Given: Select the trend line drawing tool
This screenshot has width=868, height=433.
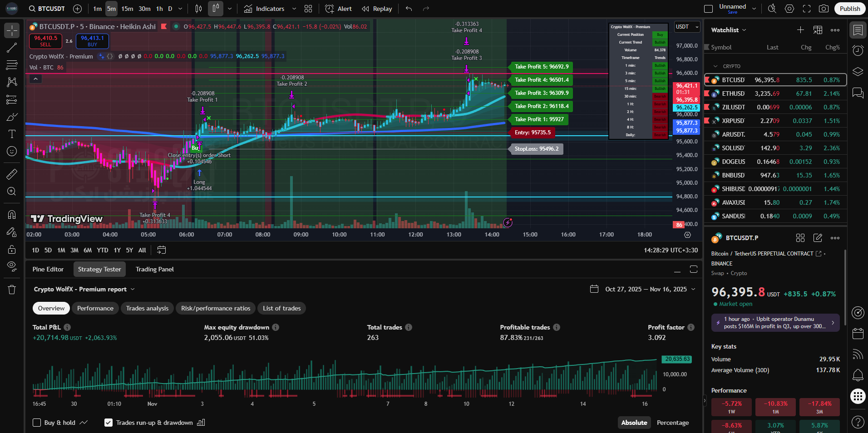Looking at the screenshot, I should click(12, 48).
